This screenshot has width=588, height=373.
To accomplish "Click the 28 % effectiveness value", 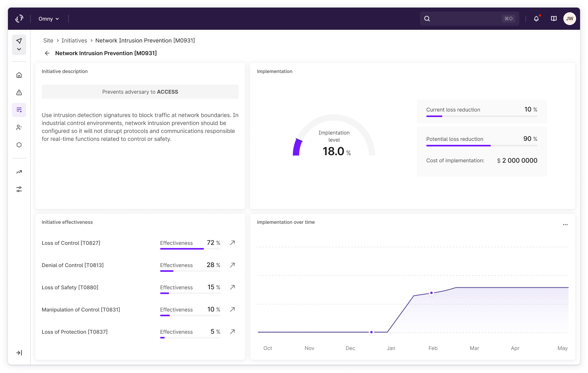I will pos(214,265).
